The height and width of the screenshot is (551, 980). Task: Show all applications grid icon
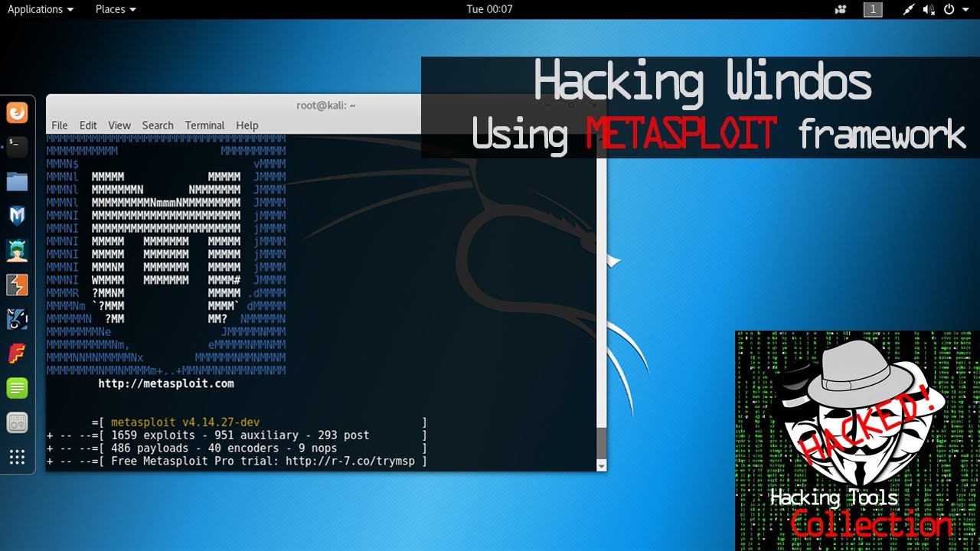coord(17,458)
